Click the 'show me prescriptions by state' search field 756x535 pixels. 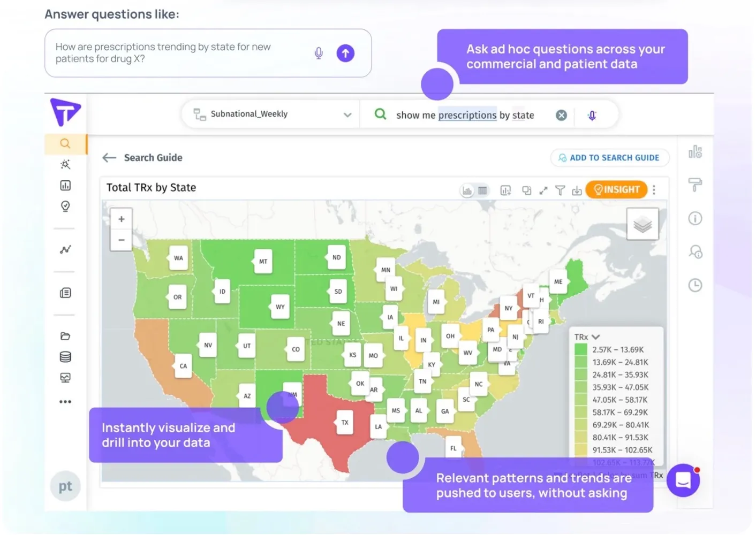point(465,115)
